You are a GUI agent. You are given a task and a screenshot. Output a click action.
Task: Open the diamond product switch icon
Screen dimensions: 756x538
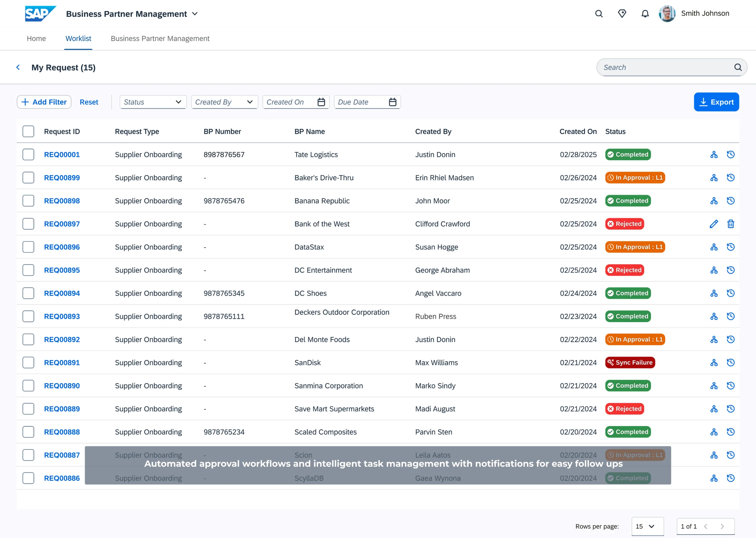(622, 14)
